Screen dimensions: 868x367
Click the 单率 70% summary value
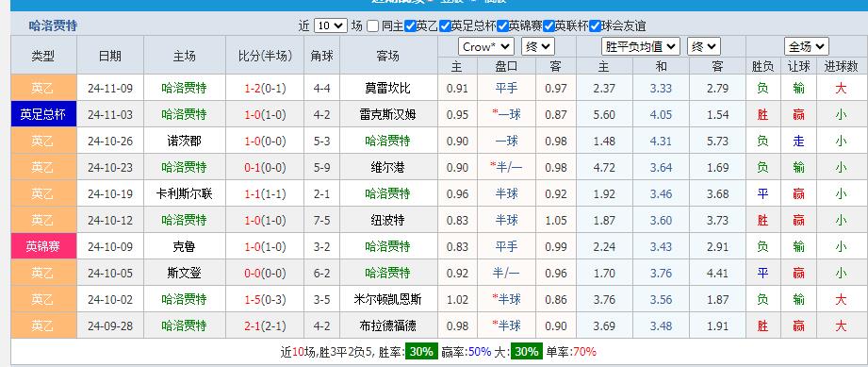coord(584,351)
